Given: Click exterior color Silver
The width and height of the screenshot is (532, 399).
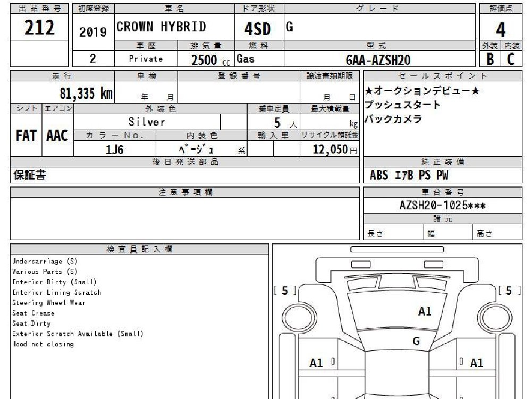Looking at the screenshot, I should (x=147, y=122).
